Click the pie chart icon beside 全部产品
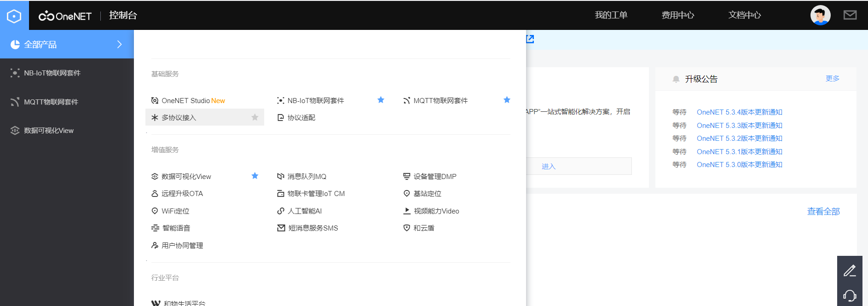This screenshot has width=868, height=306. click(15, 44)
